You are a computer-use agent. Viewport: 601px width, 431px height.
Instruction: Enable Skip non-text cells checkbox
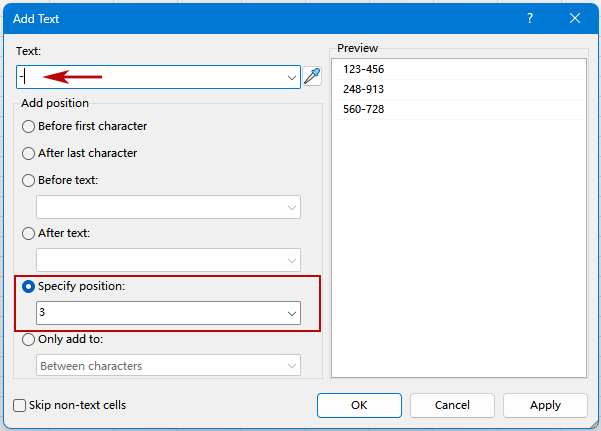click(x=19, y=405)
